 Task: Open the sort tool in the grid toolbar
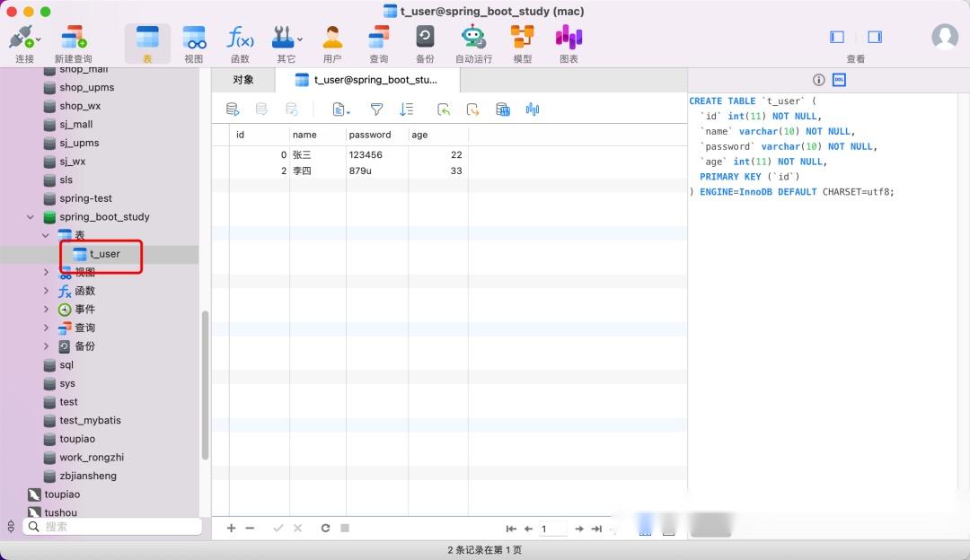[x=406, y=109]
